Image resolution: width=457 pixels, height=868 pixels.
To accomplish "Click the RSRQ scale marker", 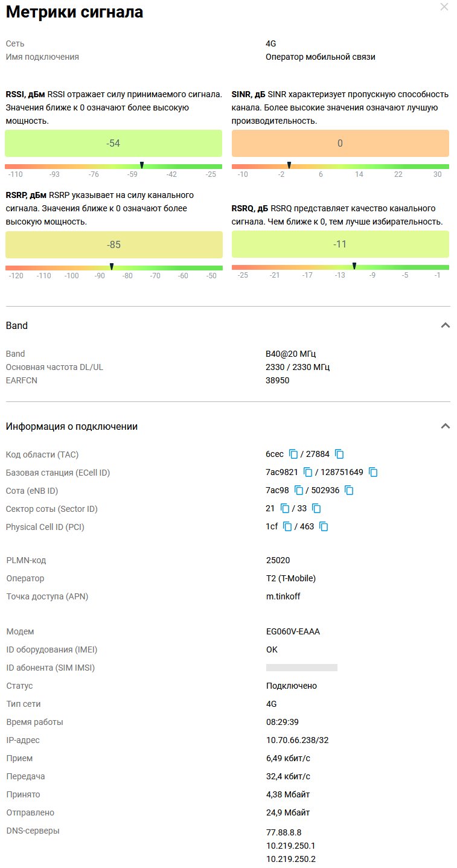I will click(x=354, y=266).
